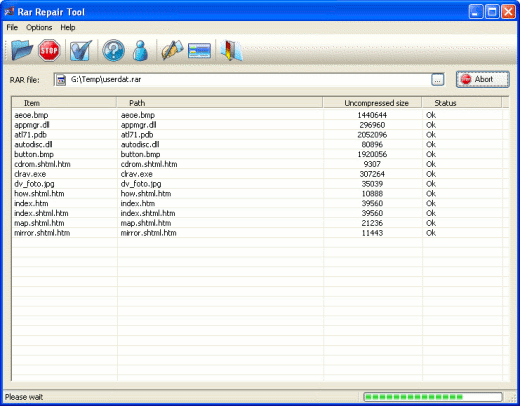This screenshot has height=406, width=520.
Task: Open the Options menu
Action: [x=39, y=27]
